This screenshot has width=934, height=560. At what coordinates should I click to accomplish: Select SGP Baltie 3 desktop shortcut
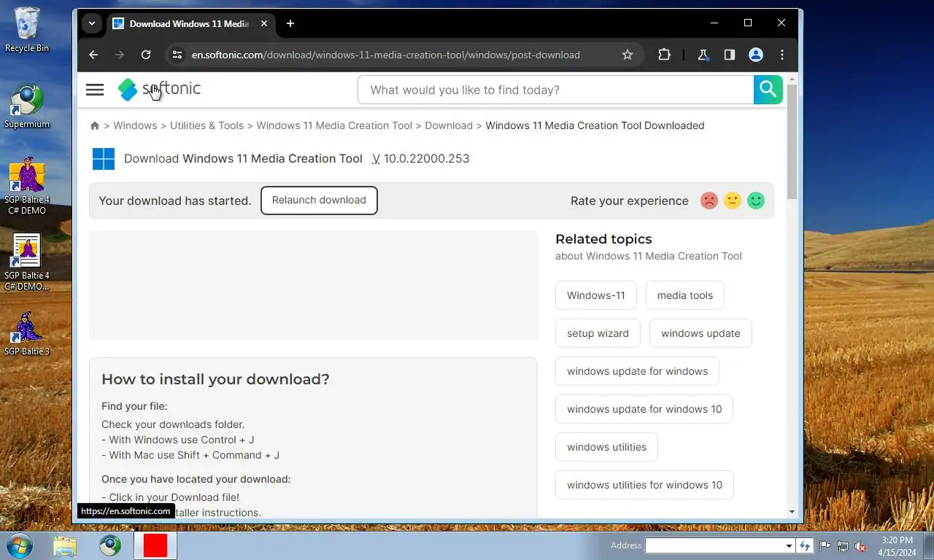click(27, 334)
